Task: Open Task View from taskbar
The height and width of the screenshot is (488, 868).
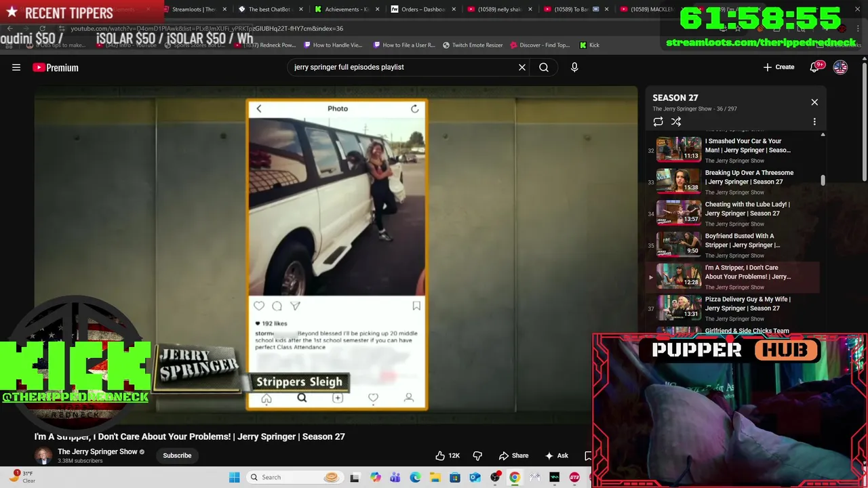Action: pos(354,477)
